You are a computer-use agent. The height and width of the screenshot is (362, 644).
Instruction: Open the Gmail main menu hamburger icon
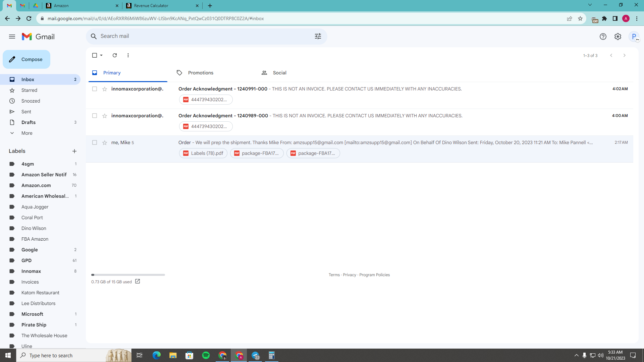(x=12, y=37)
